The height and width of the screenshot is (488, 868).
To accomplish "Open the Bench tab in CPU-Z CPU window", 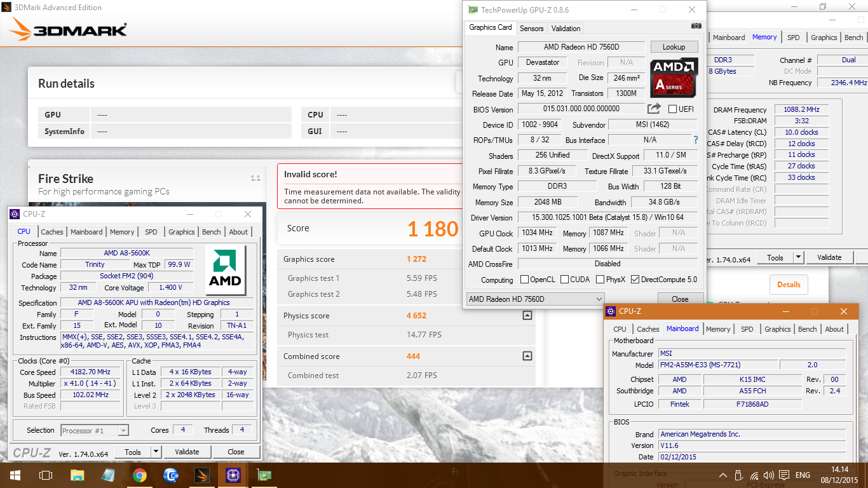I will point(212,232).
